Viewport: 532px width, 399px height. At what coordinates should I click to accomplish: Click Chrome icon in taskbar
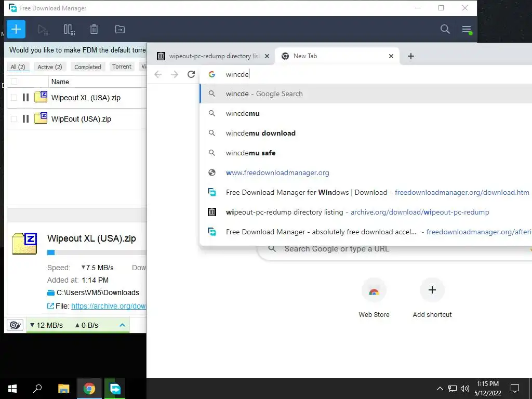89,389
